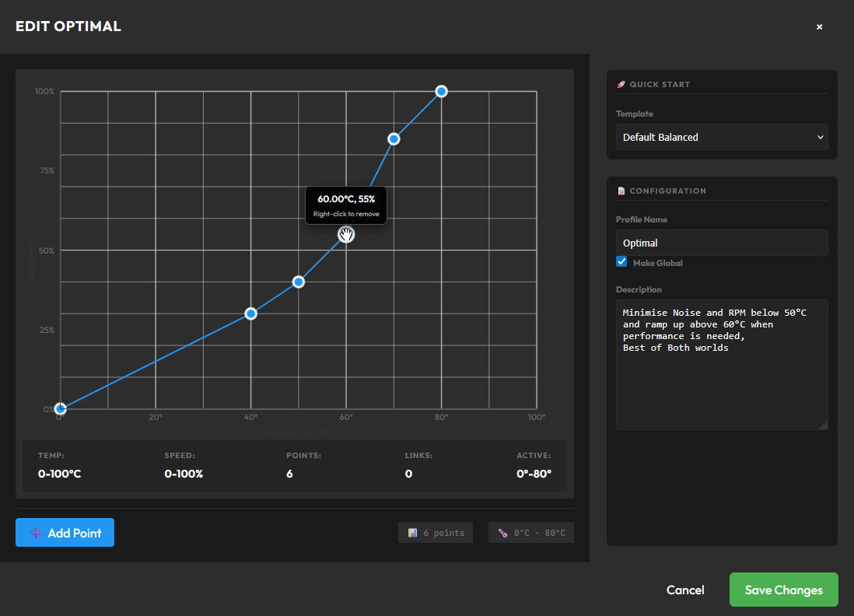854x616 pixels.
Task: Click the Add Point button
Action: tap(65, 533)
